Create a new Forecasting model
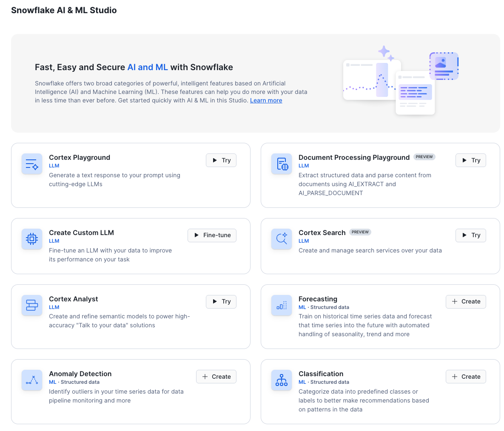The height and width of the screenshot is (431, 504). point(466,302)
